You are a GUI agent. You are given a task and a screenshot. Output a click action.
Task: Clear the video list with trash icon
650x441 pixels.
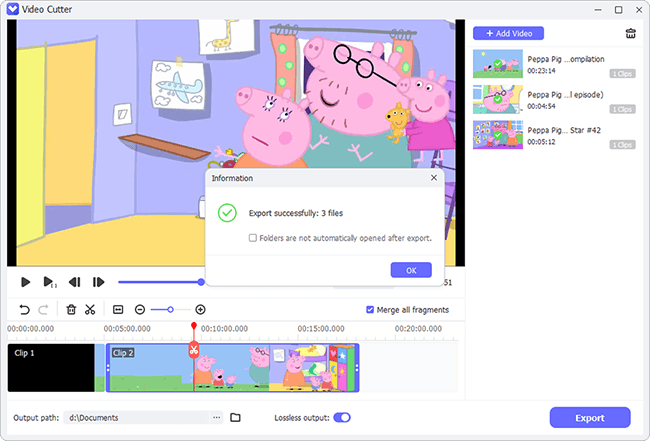point(631,33)
